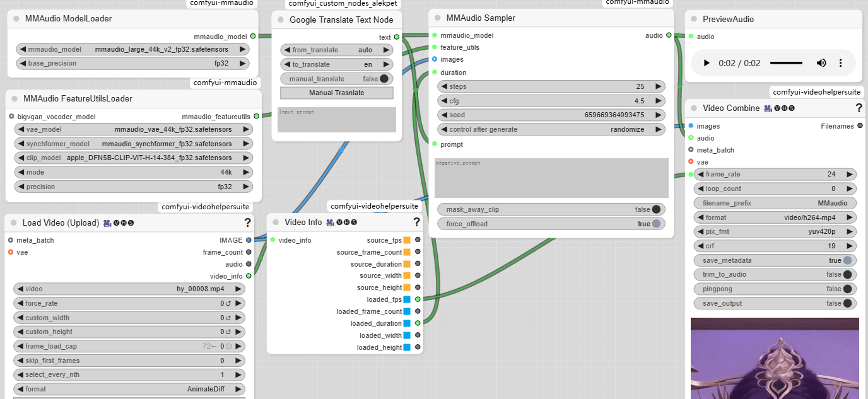The height and width of the screenshot is (399, 868).
Task: Click the bigvgan_vocoder_model input port
Action: 11,116
